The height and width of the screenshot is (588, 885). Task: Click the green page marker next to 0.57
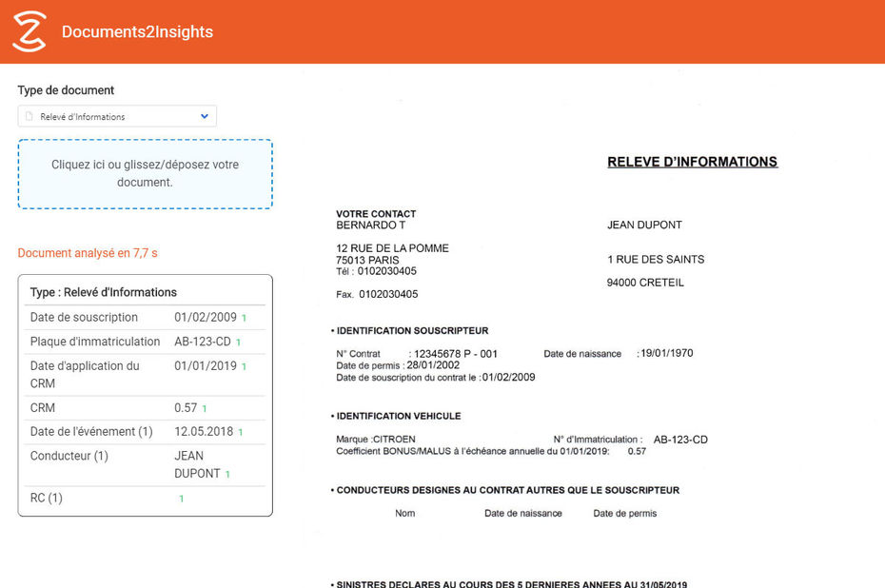pyautogui.click(x=205, y=408)
